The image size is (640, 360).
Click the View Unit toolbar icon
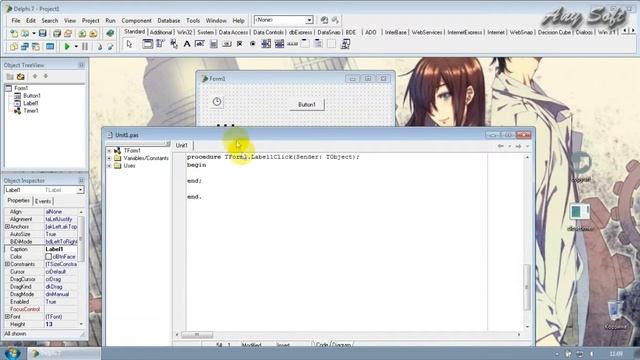(x=14, y=47)
